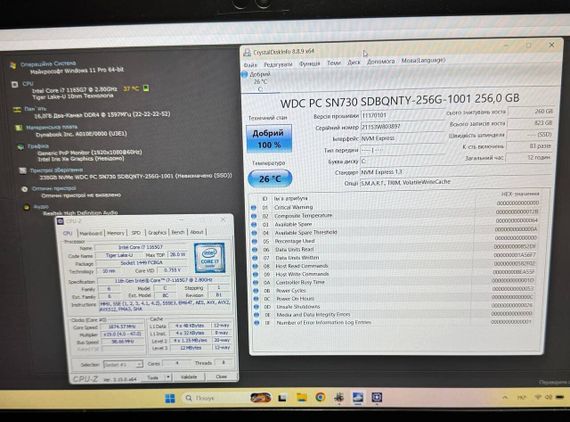Image resolution: width=570 pixels, height=422 pixels.
Task: Open the Chrome browser taskbar icon
Action: (x=320, y=397)
